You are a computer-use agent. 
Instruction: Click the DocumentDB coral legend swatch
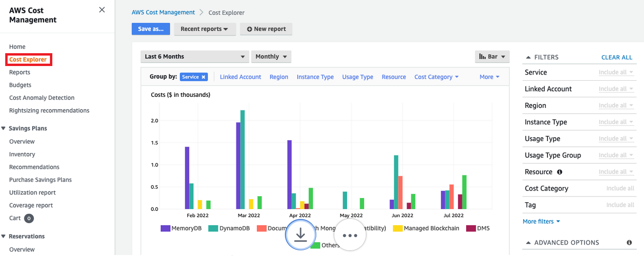(262, 228)
